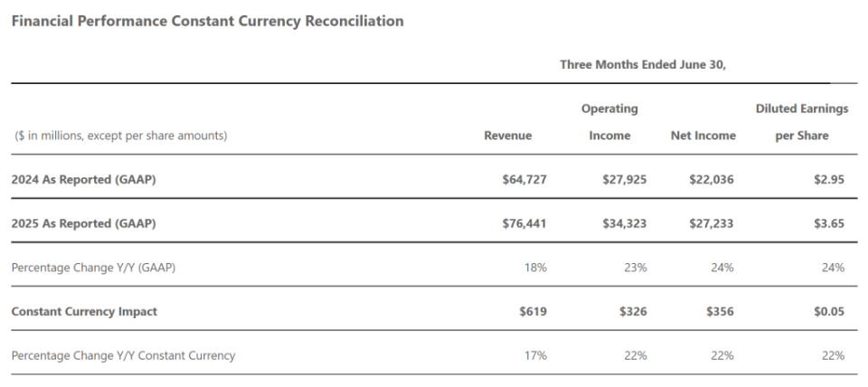Select the 2025 As Reported (GAAP) row label
868x387 pixels.
(83, 224)
